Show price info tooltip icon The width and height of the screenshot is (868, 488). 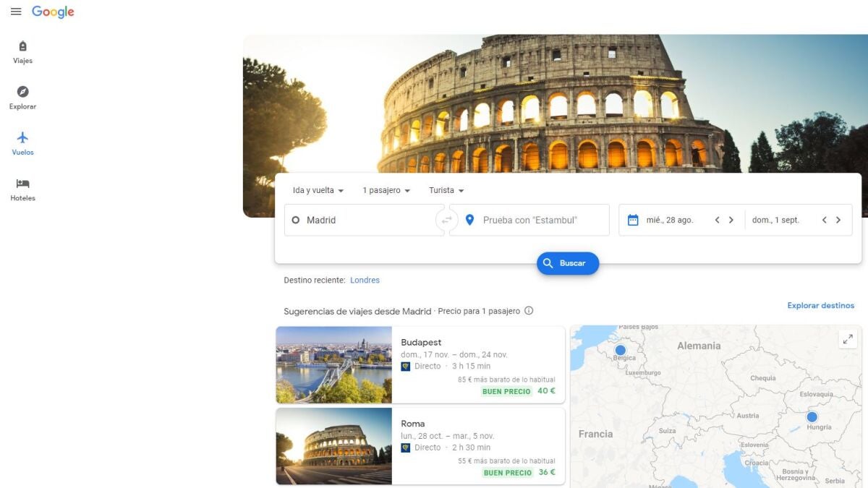529,311
